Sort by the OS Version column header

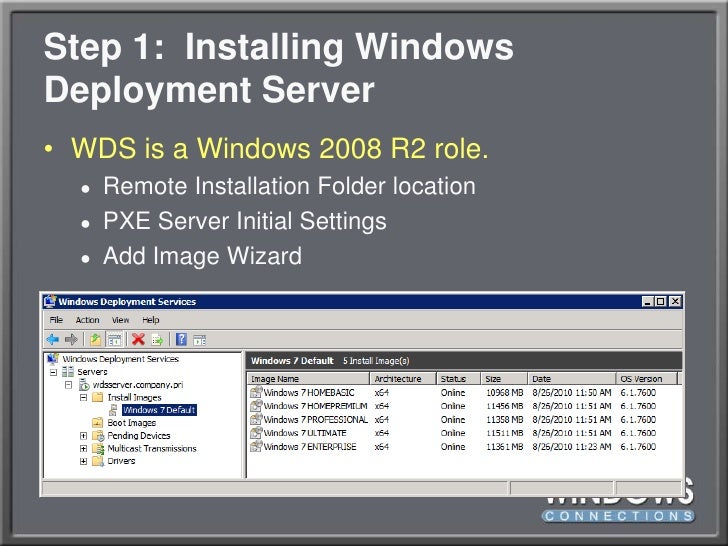tap(647, 379)
